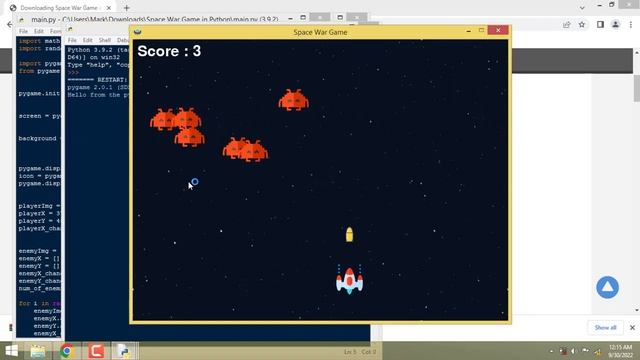Bookmark this page with the star icon
Image resolution: width=640 pixels, height=360 pixels.
tap(582, 24)
